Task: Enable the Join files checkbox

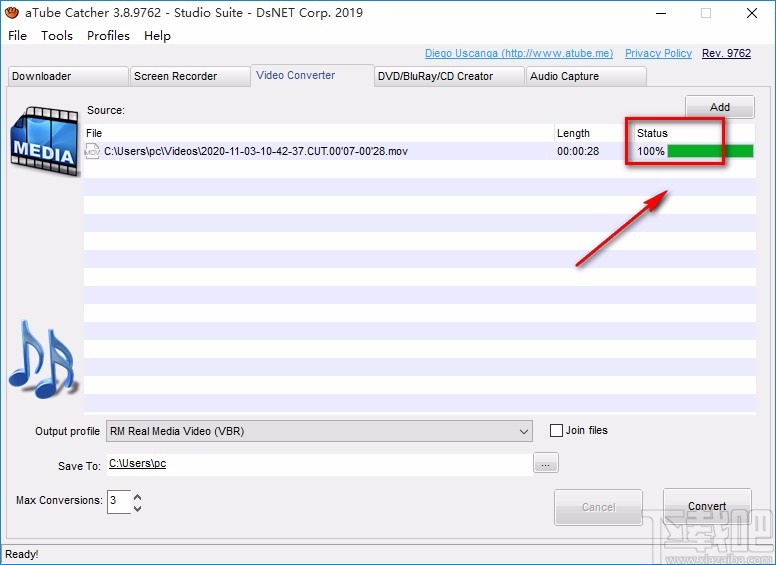Action: click(557, 431)
